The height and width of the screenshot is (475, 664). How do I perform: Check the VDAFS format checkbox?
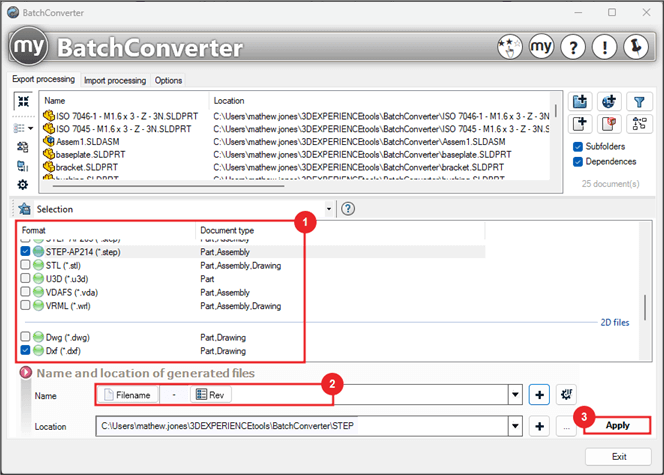(x=25, y=292)
